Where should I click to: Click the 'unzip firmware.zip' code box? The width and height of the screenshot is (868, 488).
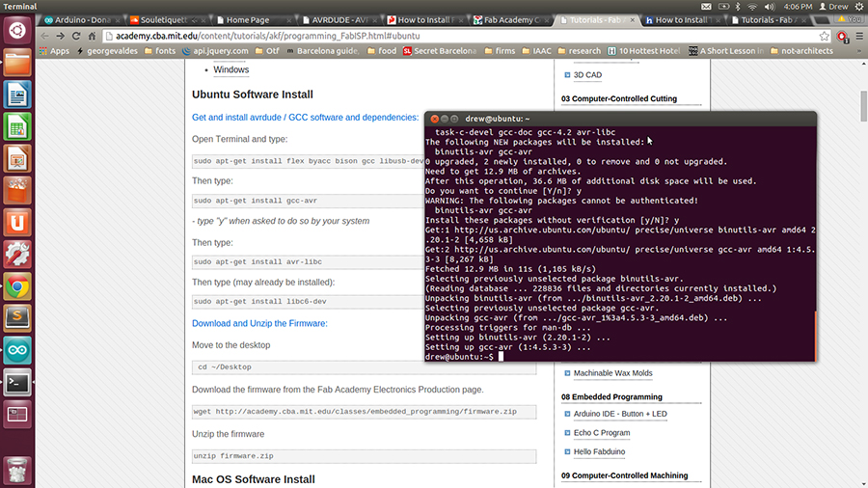pos(365,456)
